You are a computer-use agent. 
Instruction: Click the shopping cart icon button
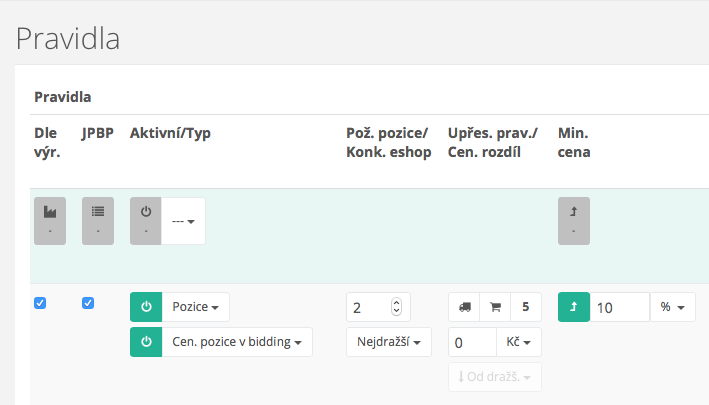pyautogui.click(x=495, y=307)
